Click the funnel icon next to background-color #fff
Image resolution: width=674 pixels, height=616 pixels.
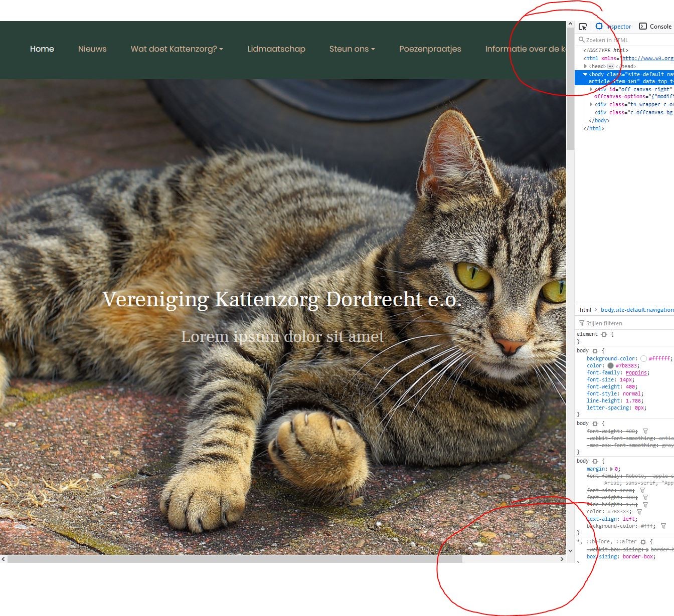tap(663, 526)
